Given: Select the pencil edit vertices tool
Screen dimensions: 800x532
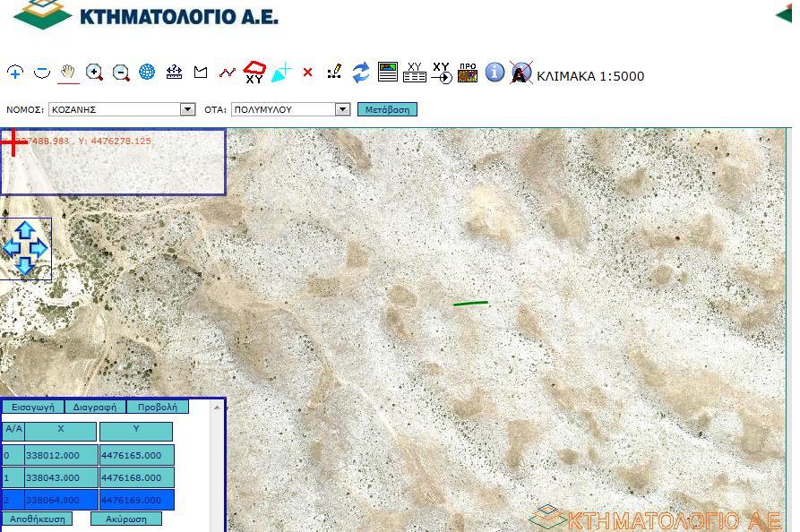Looking at the screenshot, I should 334,72.
